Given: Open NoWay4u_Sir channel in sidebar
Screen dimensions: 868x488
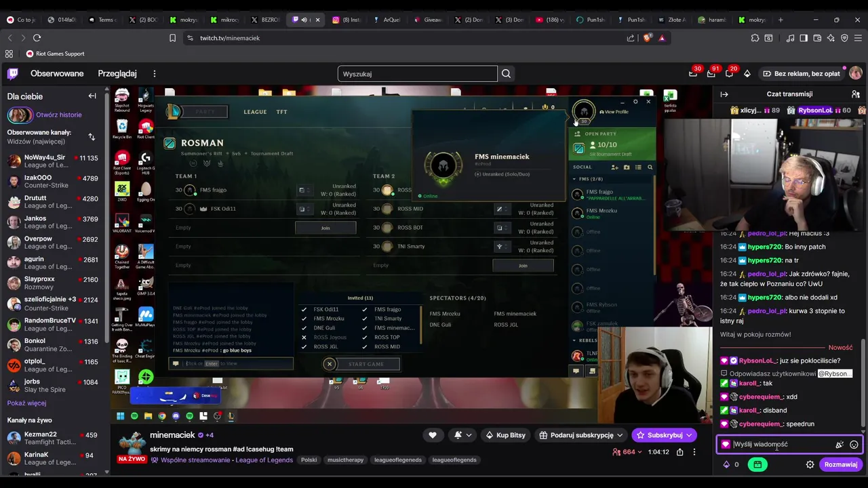Looking at the screenshot, I should [x=53, y=161].
